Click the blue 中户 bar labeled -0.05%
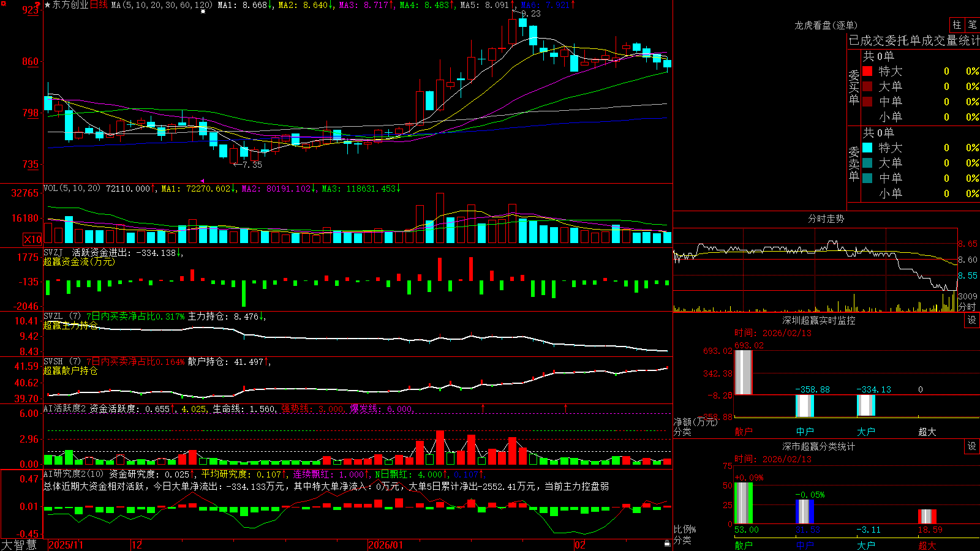The width and height of the screenshot is (980, 551). [805, 512]
